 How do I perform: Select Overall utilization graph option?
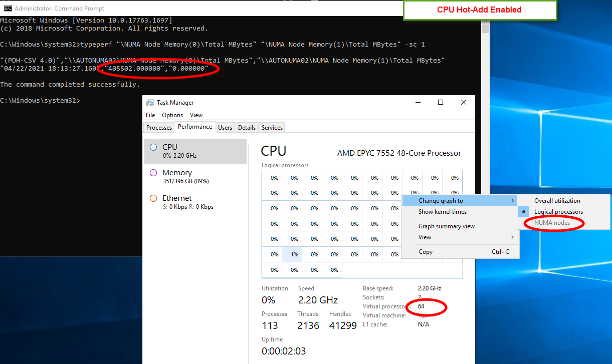tap(563, 201)
